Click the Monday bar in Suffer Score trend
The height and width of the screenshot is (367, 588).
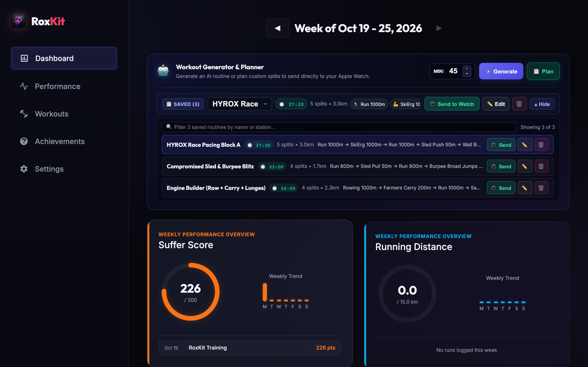point(265,292)
